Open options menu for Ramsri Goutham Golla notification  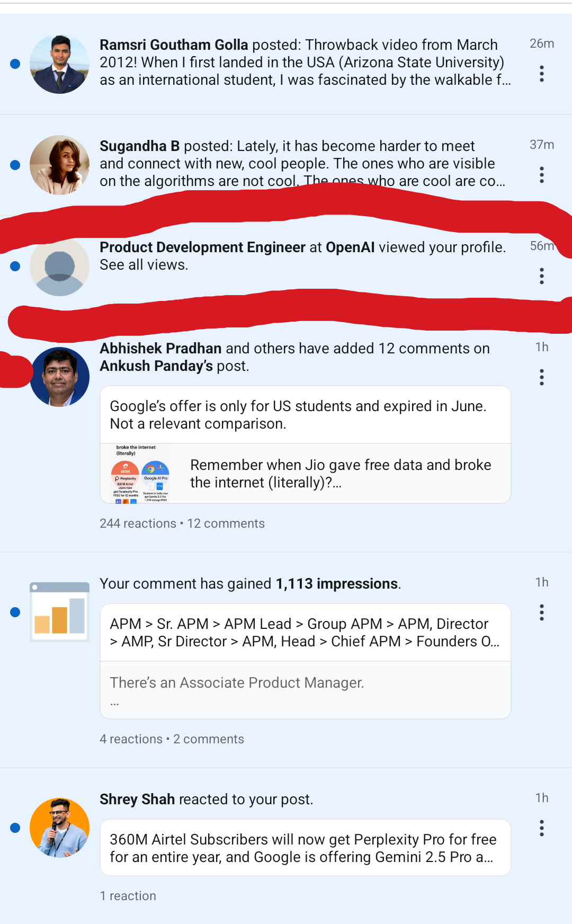[x=541, y=74]
